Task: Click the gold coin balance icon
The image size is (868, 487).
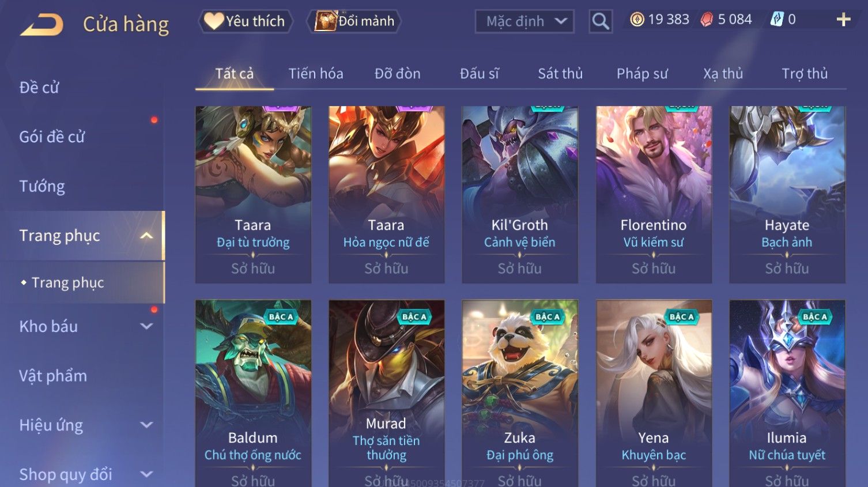Action: (x=637, y=20)
